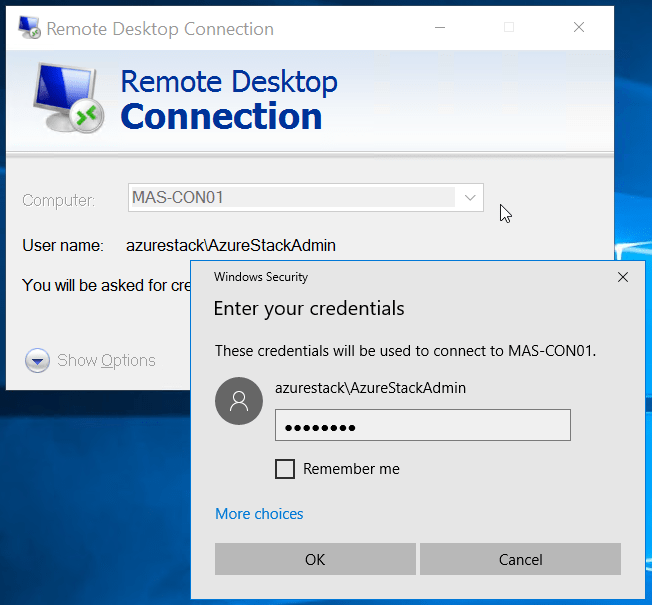Open the Computer dropdown arrow
This screenshot has height=605, width=652.
470,198
